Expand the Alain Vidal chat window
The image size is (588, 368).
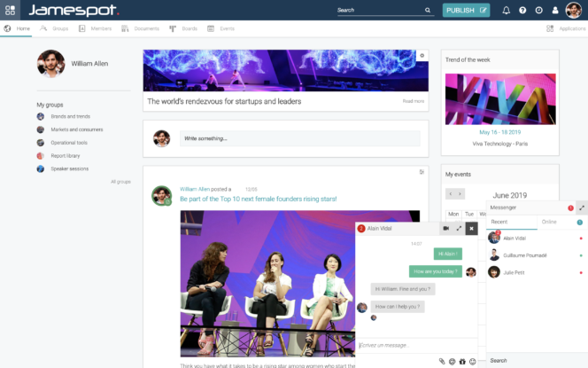click(459, 228)
